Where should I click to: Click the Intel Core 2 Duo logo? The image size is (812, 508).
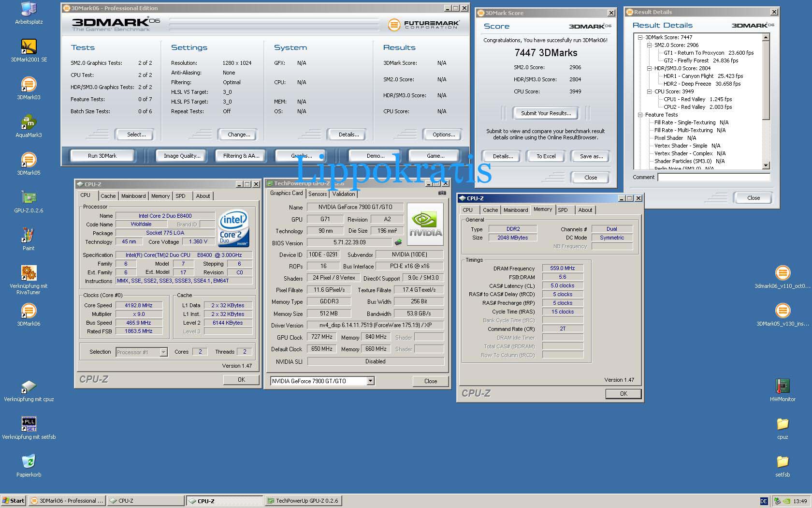(x=233, y=228)
